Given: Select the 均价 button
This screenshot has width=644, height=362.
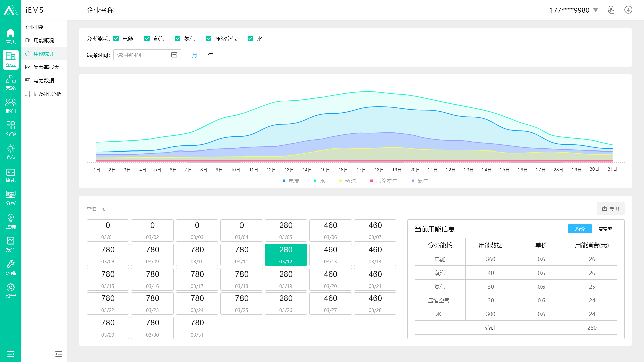Looking at the screenshot, I should tap(580, 229).
